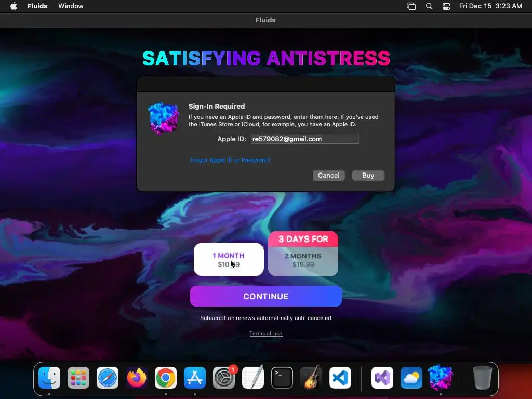Open Visual Studio Code blue icon
This screenshot has height=399, width=532.
point(340,378)
